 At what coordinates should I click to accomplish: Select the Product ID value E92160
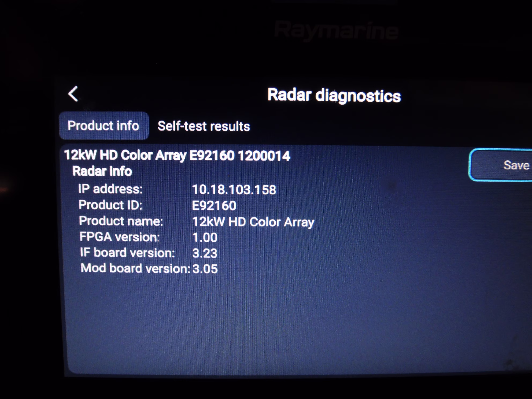214,206
